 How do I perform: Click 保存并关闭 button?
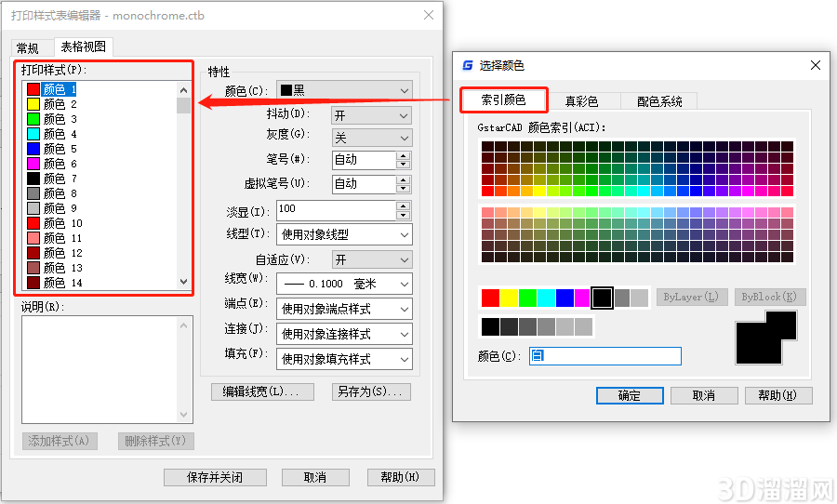215,477
